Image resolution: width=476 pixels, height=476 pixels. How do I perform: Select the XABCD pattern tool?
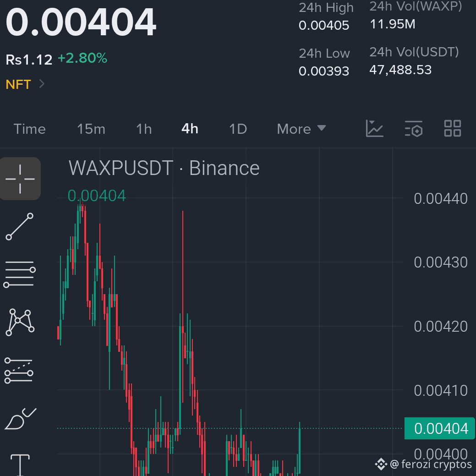(x=20, y=322)
